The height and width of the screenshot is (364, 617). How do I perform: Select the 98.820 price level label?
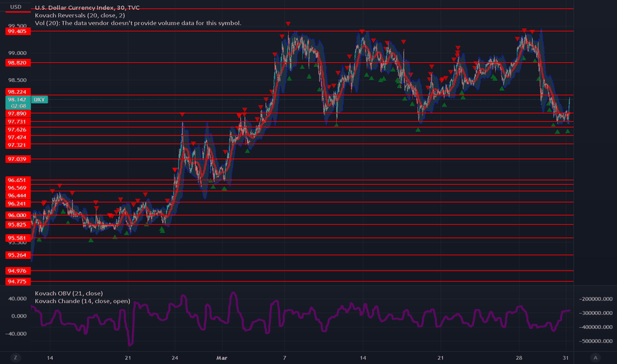coord(18,63)
